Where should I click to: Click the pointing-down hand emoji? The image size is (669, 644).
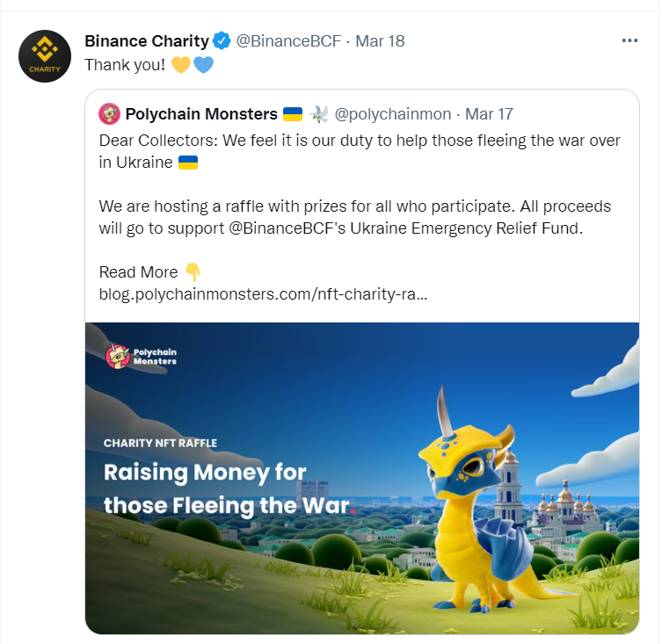tap(193, 272)
